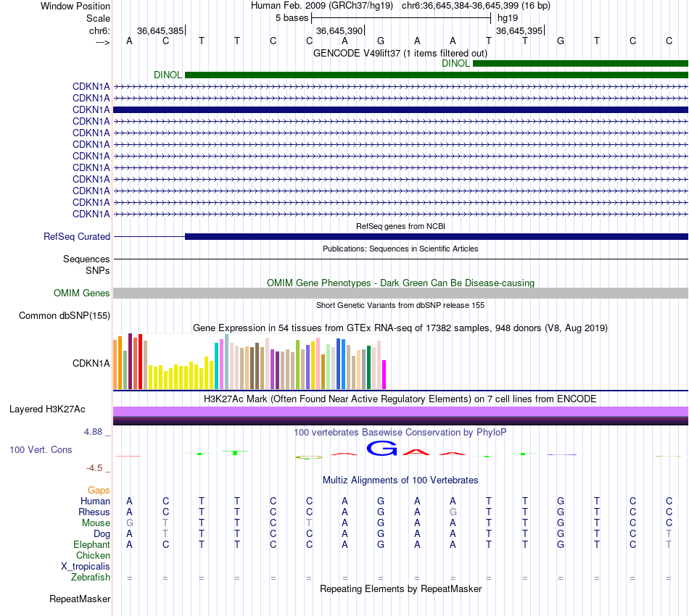Click the Scale label in the left margin

click(x=98, y=18)
